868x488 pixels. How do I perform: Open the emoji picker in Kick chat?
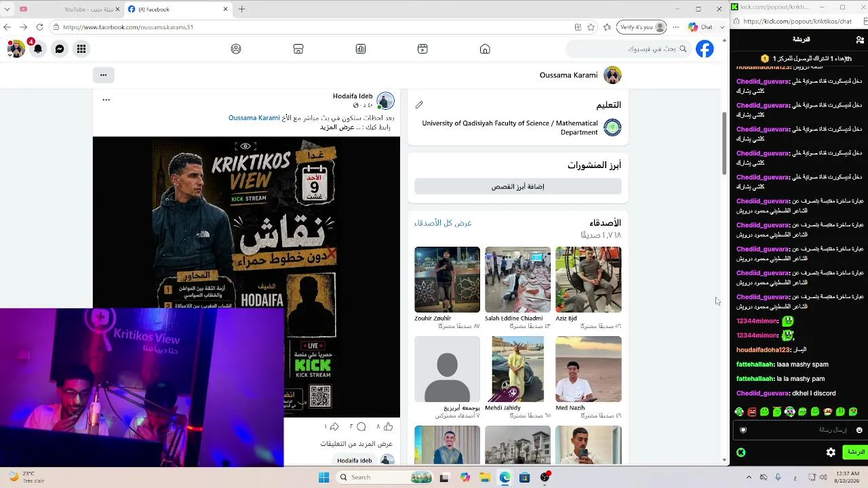pyautogui.click(x=859, y=430)
